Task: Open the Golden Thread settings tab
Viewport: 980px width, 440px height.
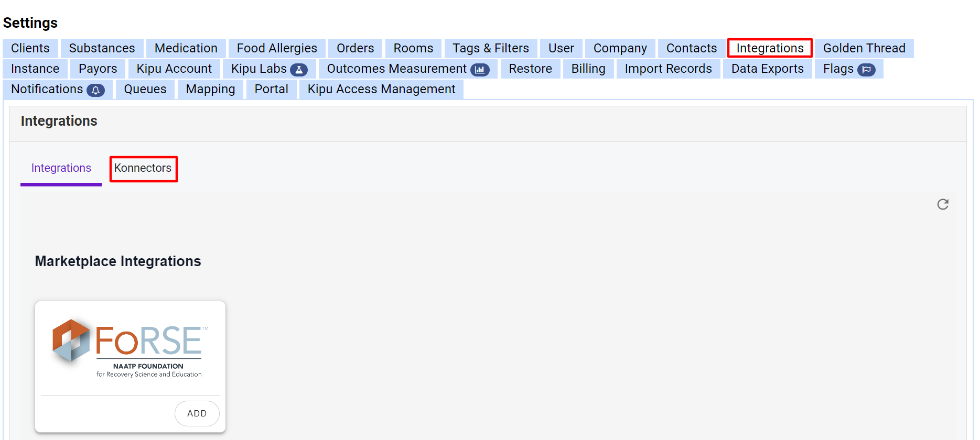Action: 864,48
